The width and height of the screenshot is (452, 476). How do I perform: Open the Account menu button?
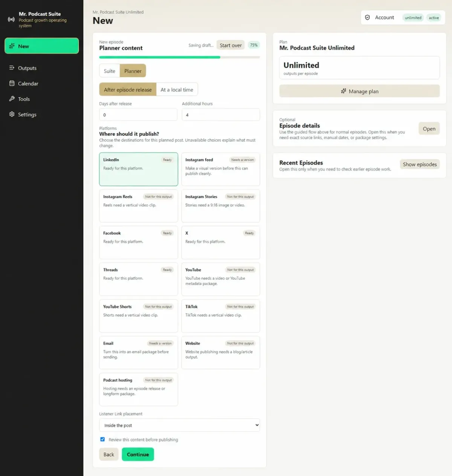click(403, 17)
